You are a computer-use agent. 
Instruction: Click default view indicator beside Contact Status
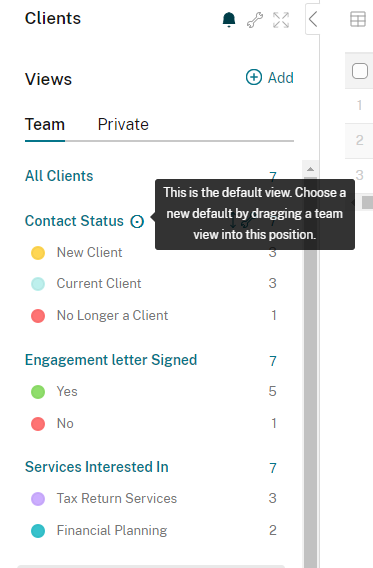tap(137, 221)
